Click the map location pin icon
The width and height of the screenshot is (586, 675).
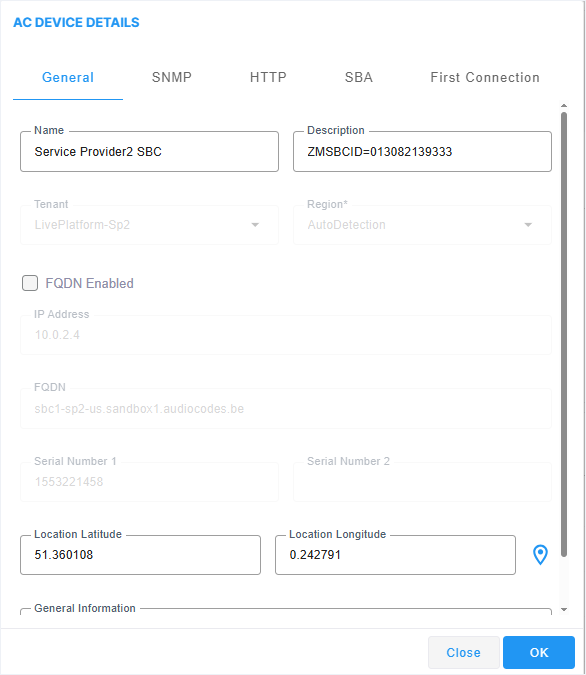click(x=540, y=554)
